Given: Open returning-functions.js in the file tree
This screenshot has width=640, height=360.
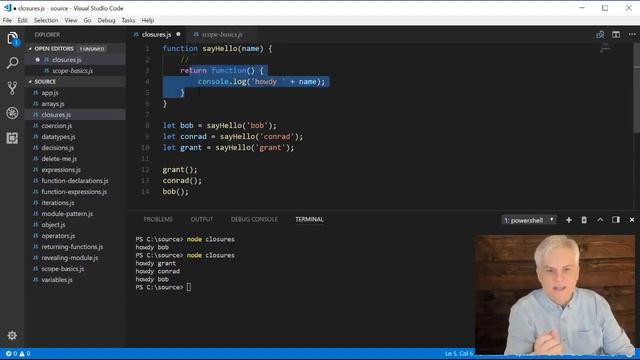Looking at the screenshot, I should point(76,247).
